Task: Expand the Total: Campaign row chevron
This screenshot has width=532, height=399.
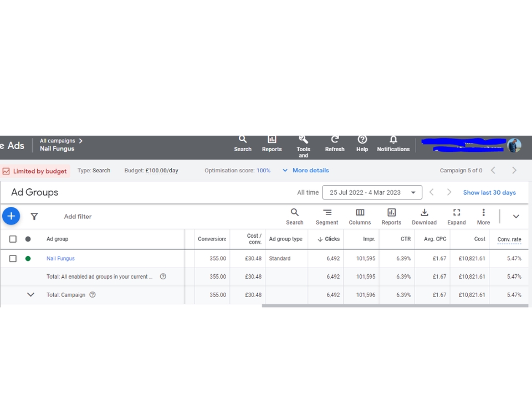Action: point(30,294)
